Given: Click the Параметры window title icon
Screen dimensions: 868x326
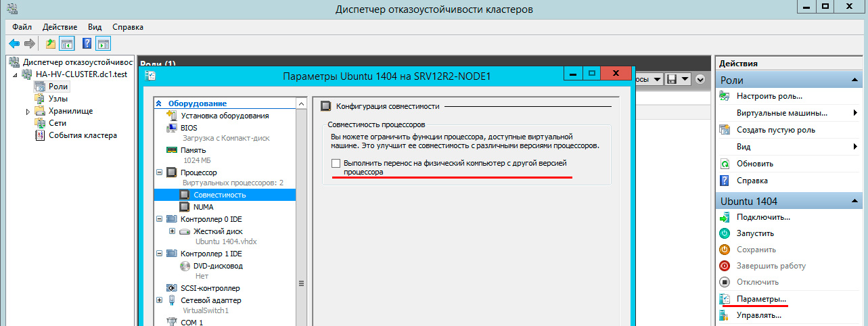Looking at the screenshot, I should 150,76.
